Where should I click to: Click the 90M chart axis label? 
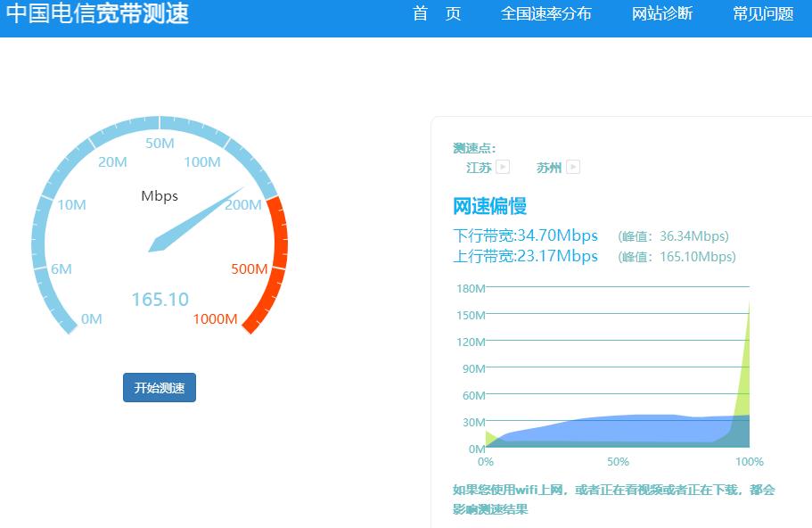(x=474, y=368)
